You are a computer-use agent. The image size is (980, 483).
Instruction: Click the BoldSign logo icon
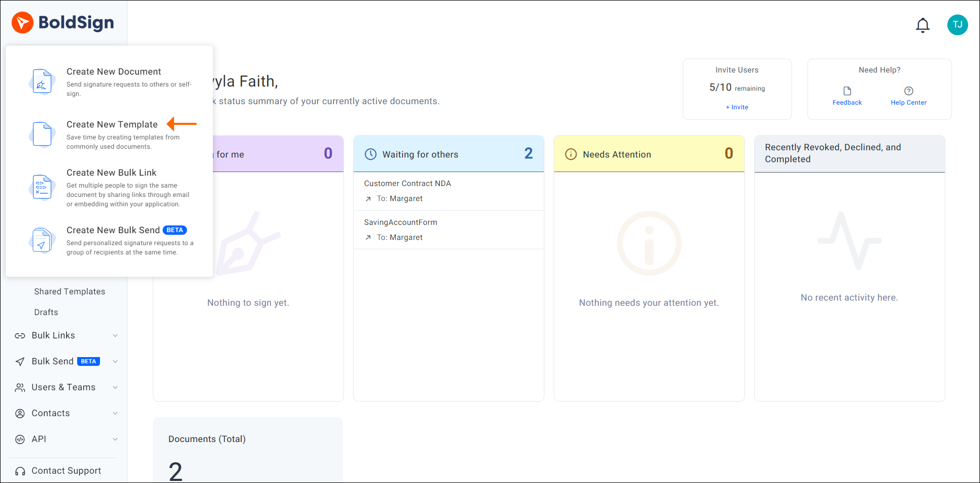pyautogui.click(x=22, y=23)
